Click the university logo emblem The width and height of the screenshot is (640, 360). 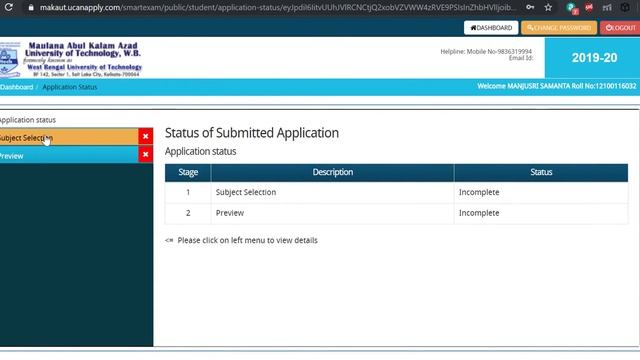point(10,59)
